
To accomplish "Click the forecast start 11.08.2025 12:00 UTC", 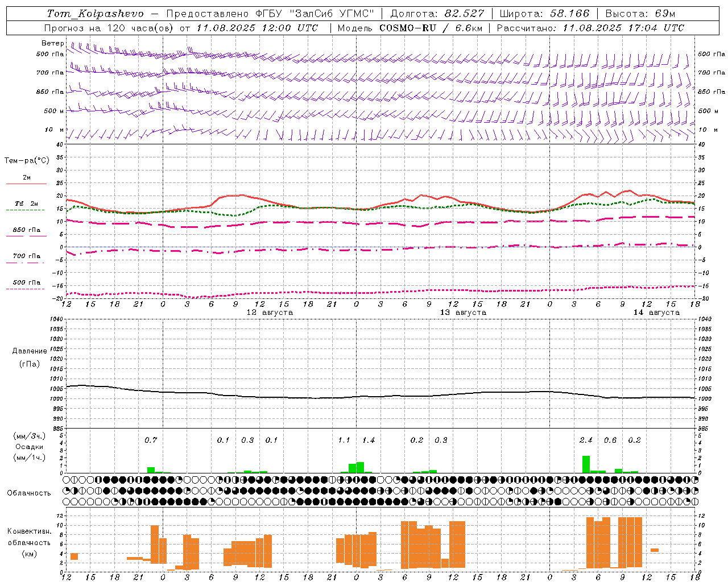I will click(257, 28).
